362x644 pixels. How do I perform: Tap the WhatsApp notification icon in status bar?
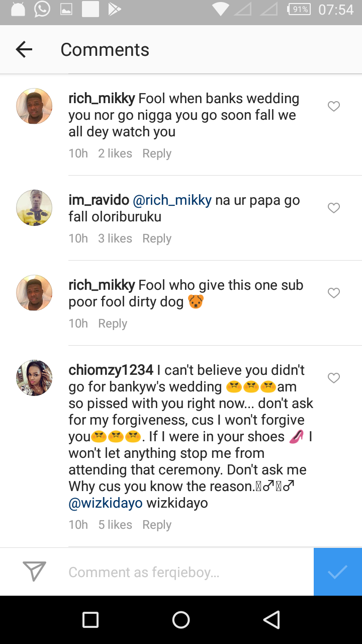[42, 10]
